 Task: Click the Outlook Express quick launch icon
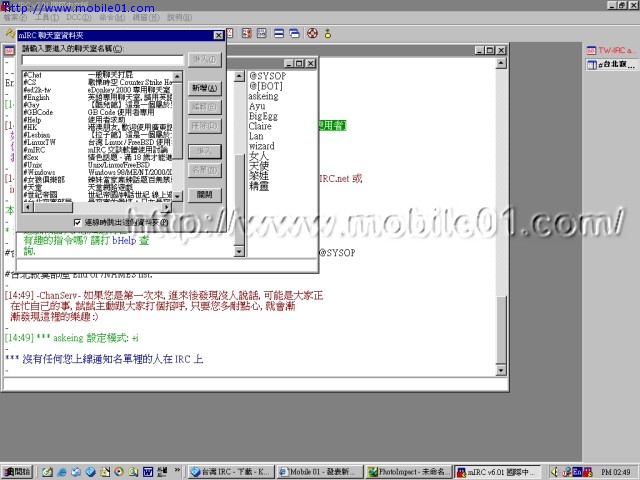pos(76,472)
